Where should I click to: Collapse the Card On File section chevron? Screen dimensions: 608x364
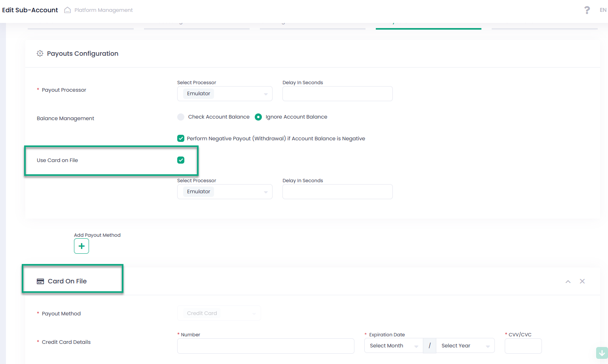(568, 281)
